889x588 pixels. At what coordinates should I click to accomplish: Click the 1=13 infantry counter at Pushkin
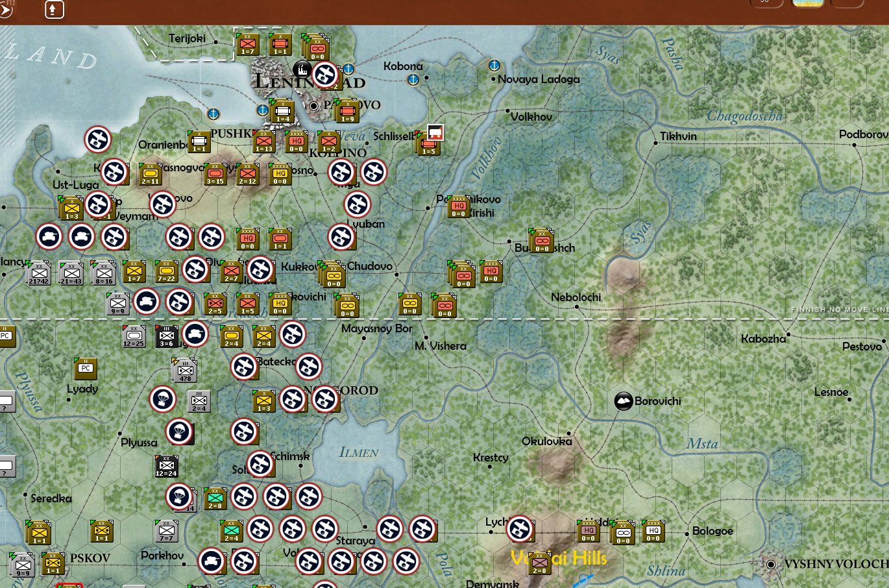(x=263, y=142)
